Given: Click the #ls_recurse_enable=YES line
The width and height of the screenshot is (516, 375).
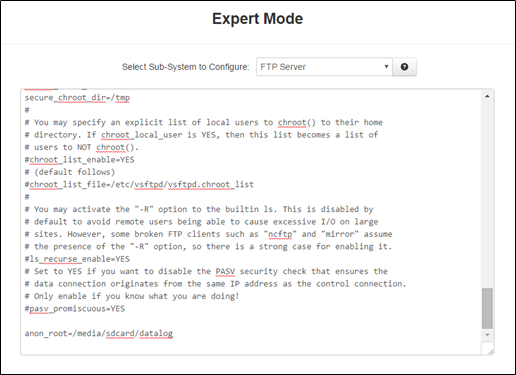Looking at the screenshot, I should tap(77, 259).
